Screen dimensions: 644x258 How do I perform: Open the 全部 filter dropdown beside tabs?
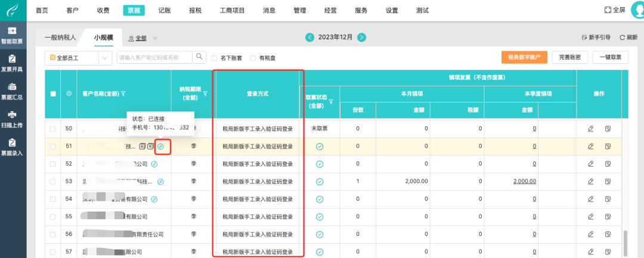tap(143, 38)
